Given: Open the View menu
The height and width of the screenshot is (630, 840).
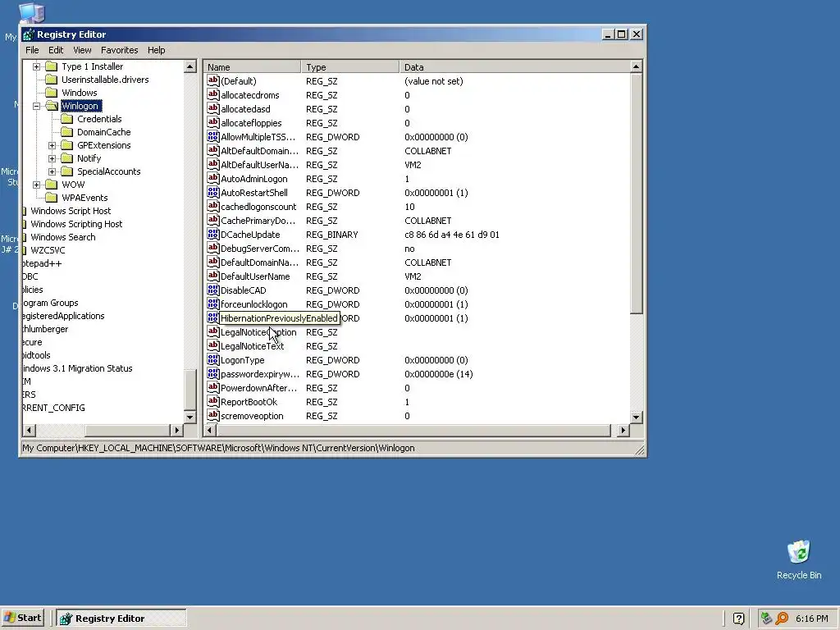Looking at the screenshot, I should tap(82, 50).
